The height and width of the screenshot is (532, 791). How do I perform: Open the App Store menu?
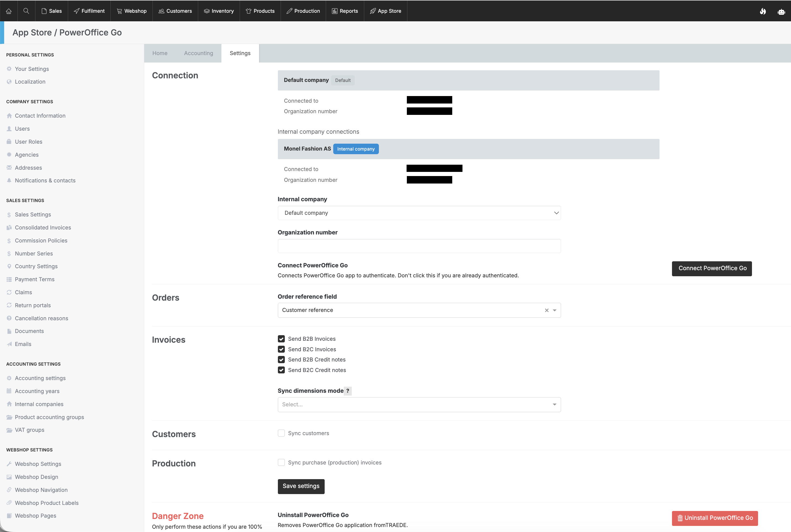[x=386, y=11]
